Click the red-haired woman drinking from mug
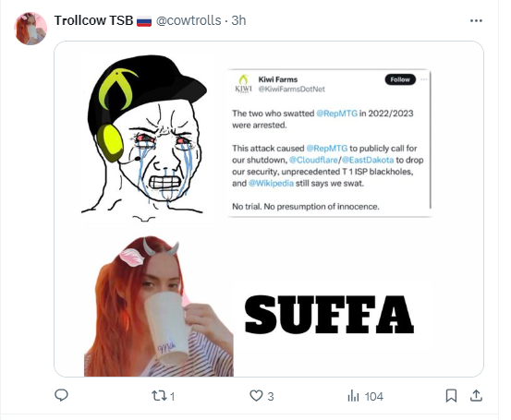 click(159, 306)
